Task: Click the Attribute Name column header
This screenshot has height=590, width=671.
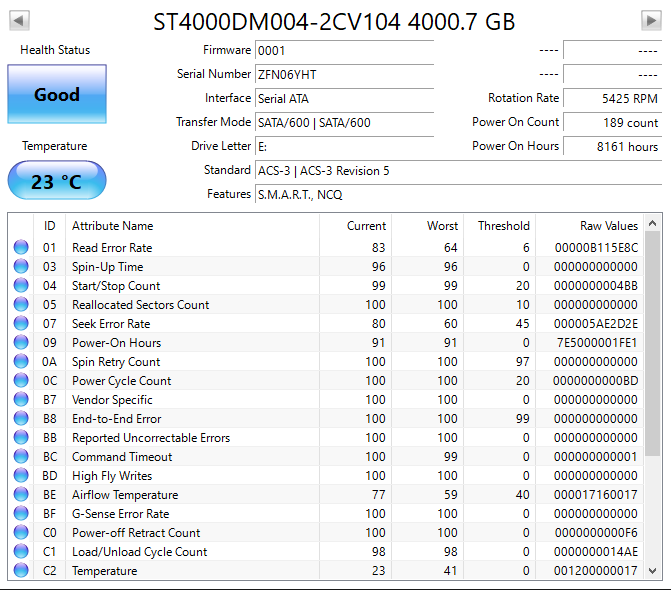Action: coord(112,226)
